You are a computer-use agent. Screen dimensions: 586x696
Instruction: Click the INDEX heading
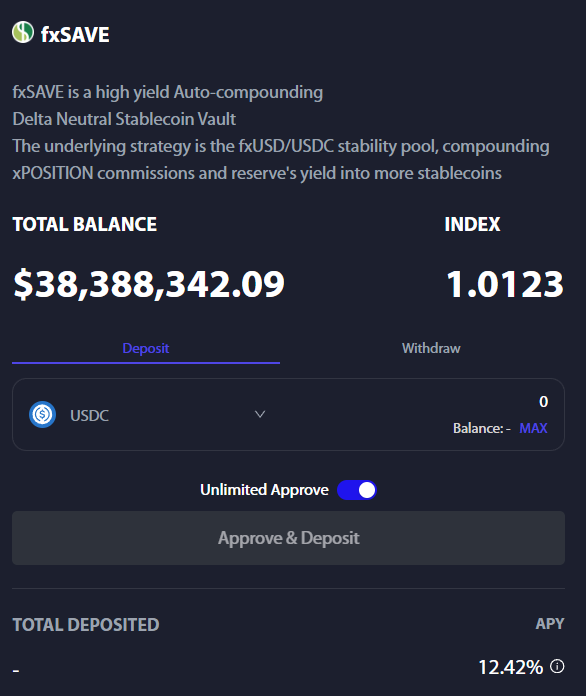tap(472, 224)
